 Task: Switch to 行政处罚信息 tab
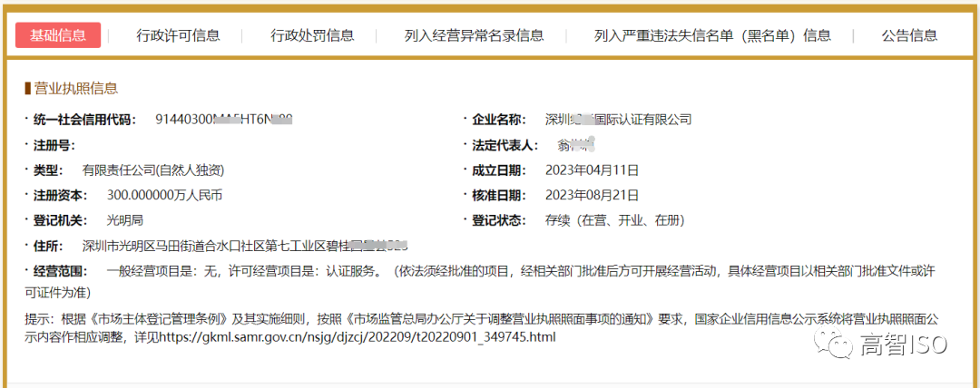pos(312,35)
